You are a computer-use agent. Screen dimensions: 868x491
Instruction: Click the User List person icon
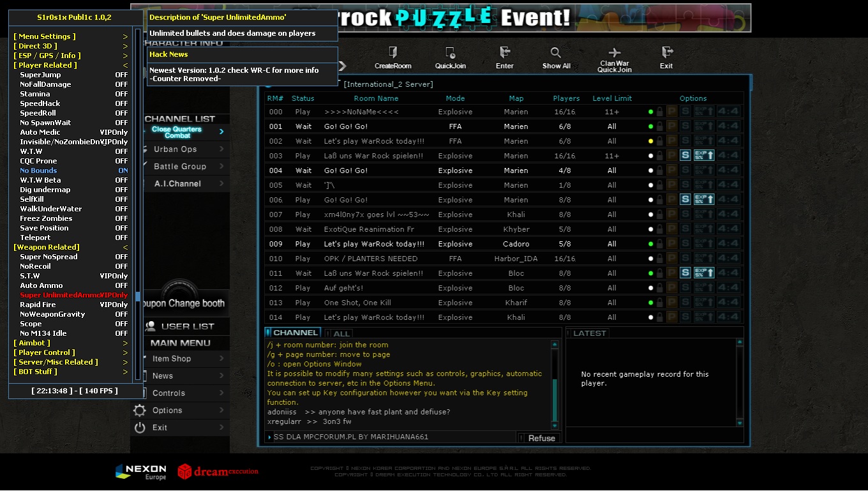pos(151,326)
